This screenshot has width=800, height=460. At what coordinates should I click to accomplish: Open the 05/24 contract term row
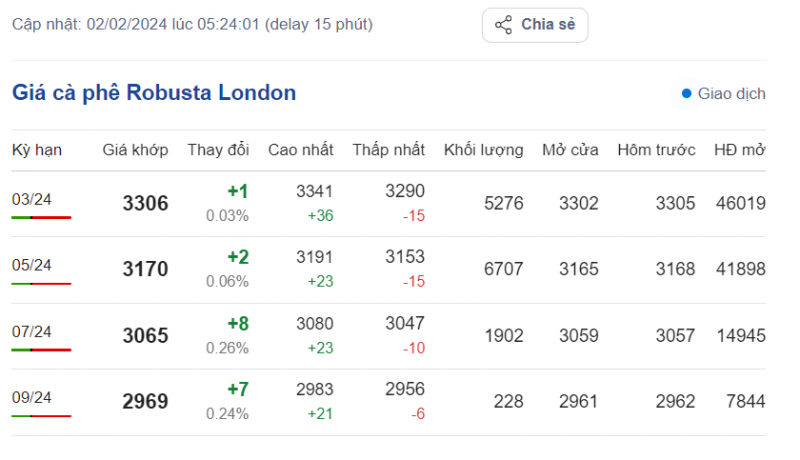[32, 265]
